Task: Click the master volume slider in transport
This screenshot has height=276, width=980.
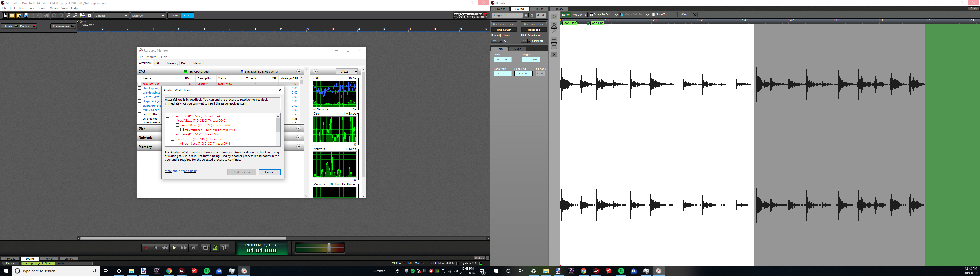Action: pyautogui.click(x=329, y=248)
